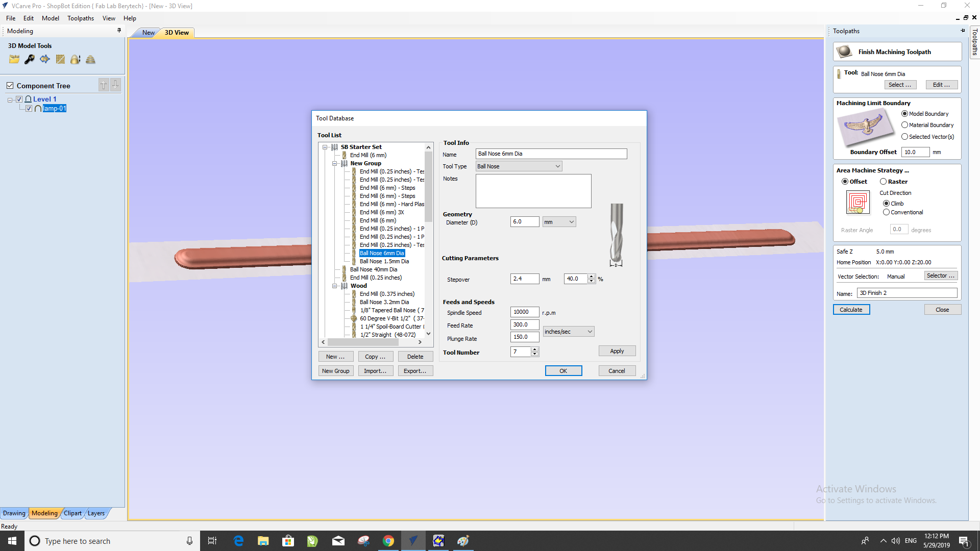Collapse the Wood tool group
Screen dimensions: 980x551
pyautogui.click(x=334, y=286)
